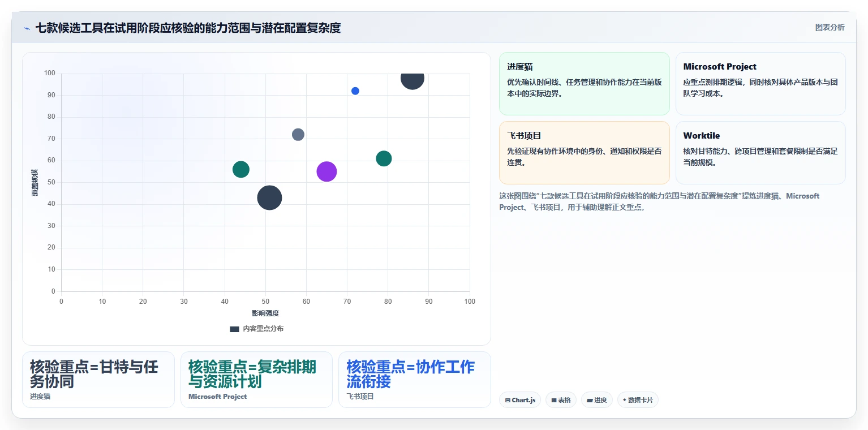Screen dimensions: 868x430
Task: Click the Chart.js tag chip
Action: tap(520, 400)
